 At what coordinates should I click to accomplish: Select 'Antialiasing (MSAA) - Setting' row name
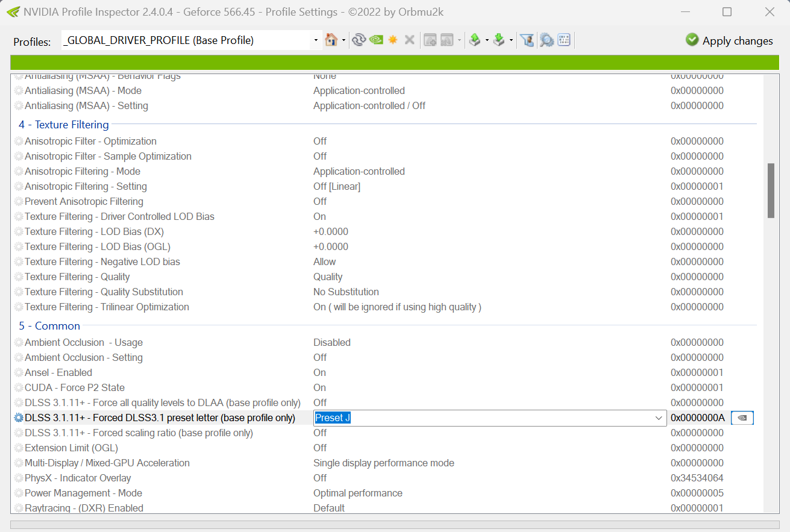coord(86,106)
